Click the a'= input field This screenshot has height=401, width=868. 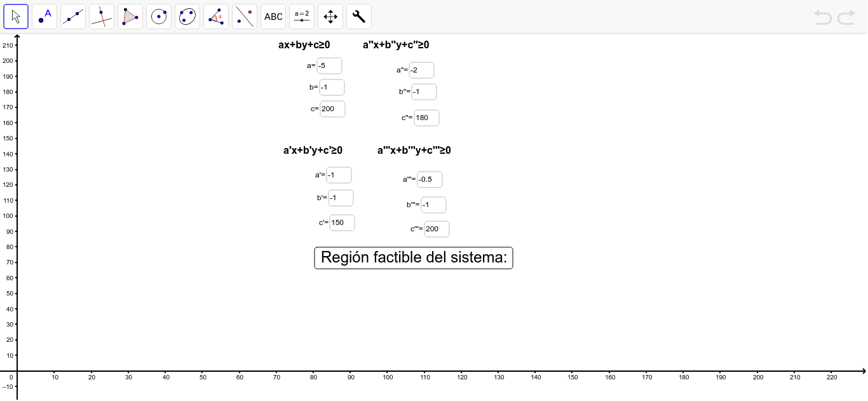coord(339,175)
